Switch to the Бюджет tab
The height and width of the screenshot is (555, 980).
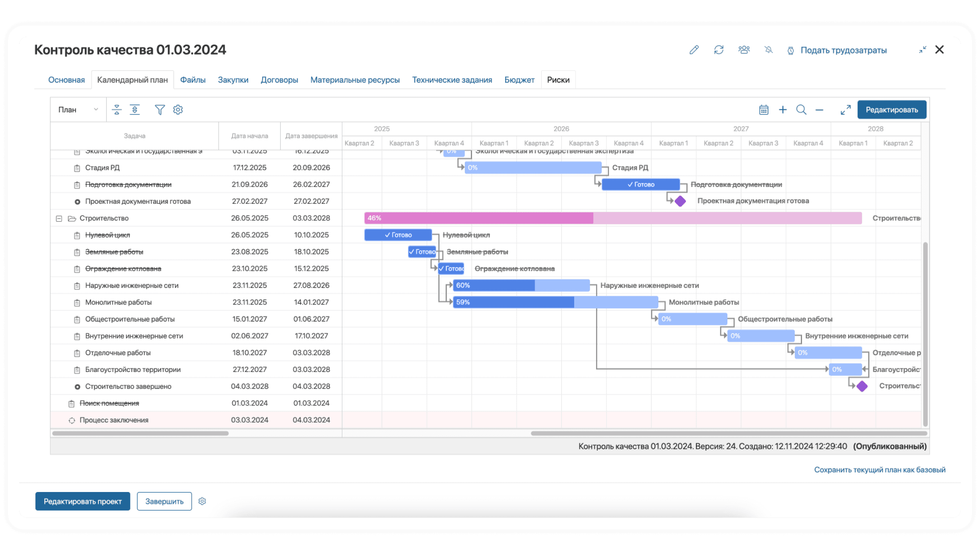coord(519,80)
